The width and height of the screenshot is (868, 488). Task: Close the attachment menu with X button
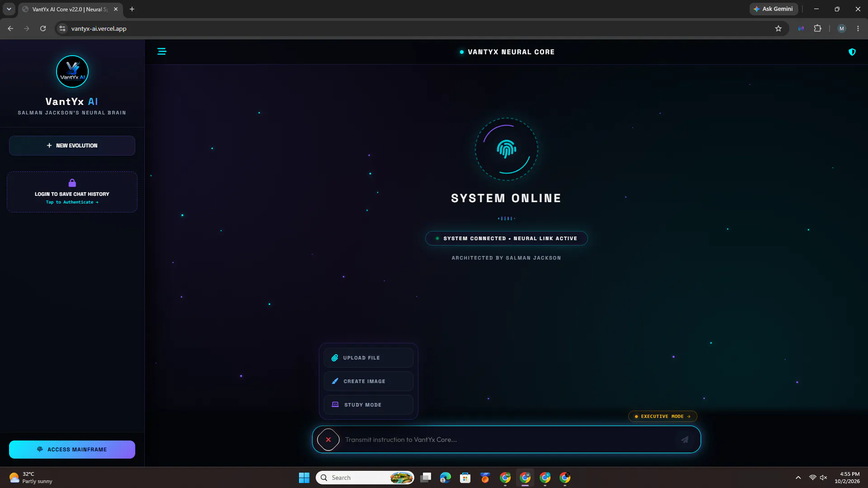pyautogui.click(x=328, y=440)
